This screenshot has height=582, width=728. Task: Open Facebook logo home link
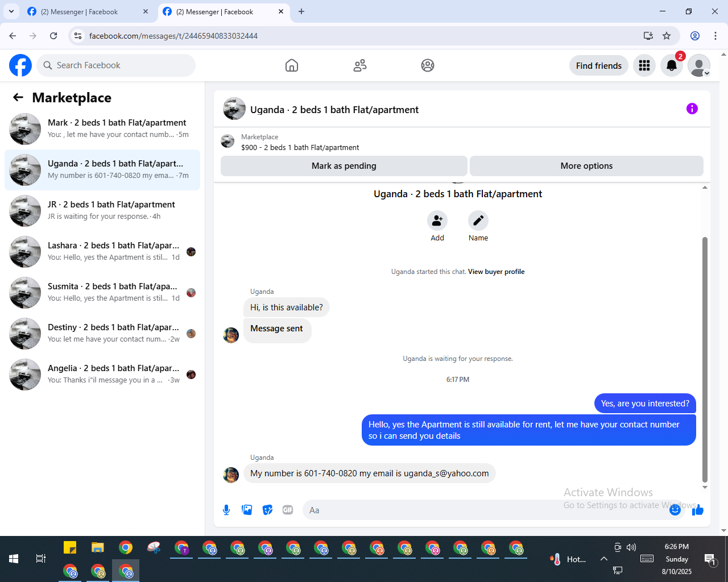tap(20, 65)
